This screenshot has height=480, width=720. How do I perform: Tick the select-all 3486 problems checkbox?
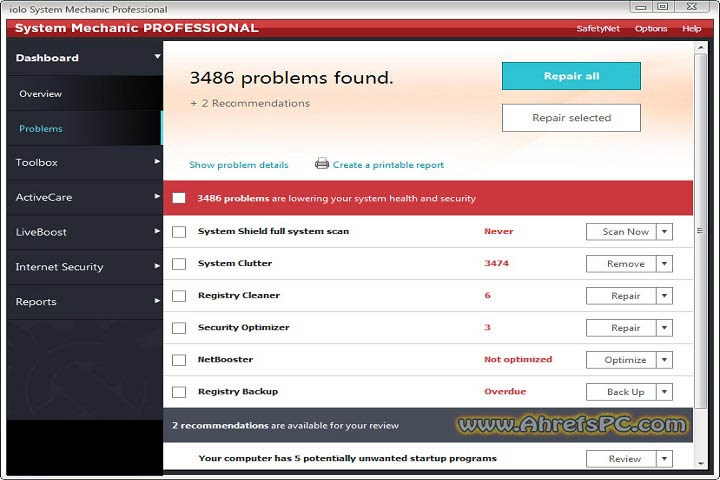coord(179,198)
